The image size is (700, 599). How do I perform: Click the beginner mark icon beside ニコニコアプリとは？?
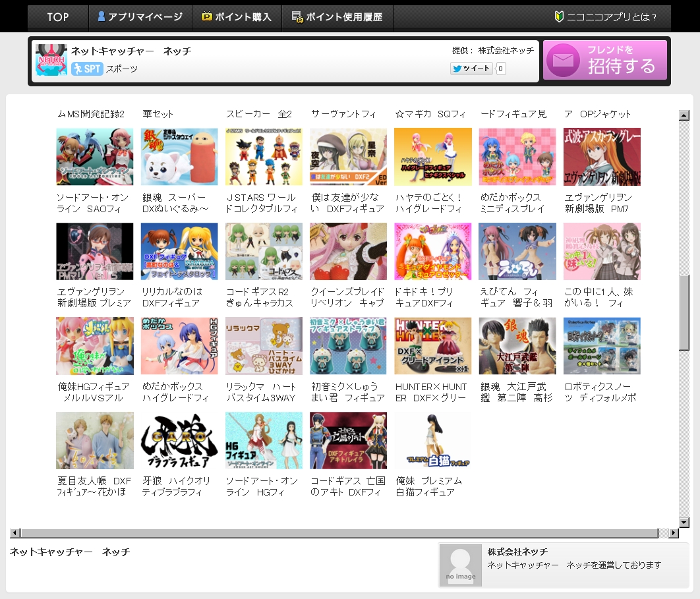[558, 16]
